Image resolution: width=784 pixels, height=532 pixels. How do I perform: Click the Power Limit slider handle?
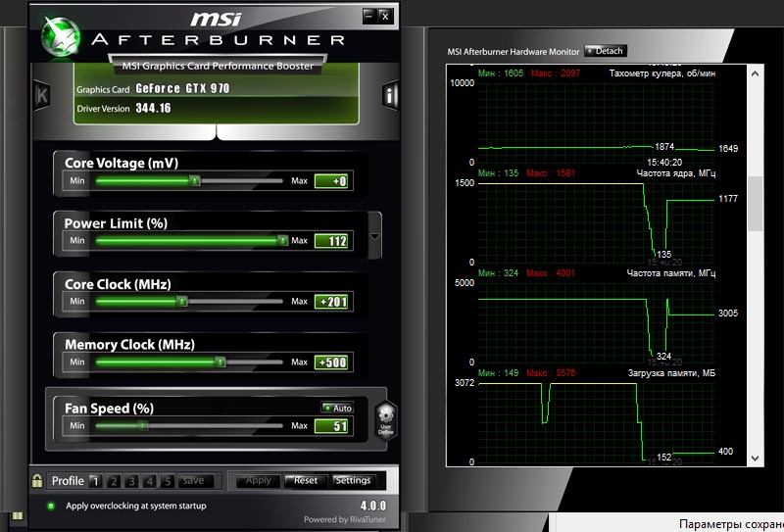click(282, 241)
